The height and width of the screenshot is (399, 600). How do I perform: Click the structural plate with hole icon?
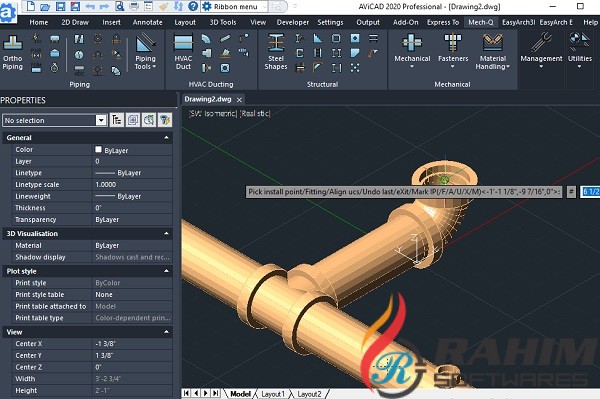pyautogui.click(x=355, y=38)
